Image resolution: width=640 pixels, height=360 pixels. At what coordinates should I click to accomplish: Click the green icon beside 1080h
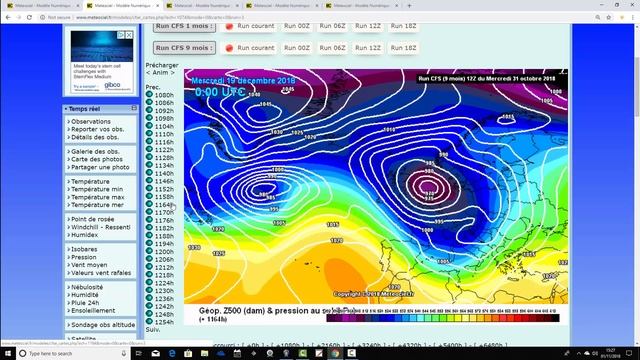pos(149,94)
